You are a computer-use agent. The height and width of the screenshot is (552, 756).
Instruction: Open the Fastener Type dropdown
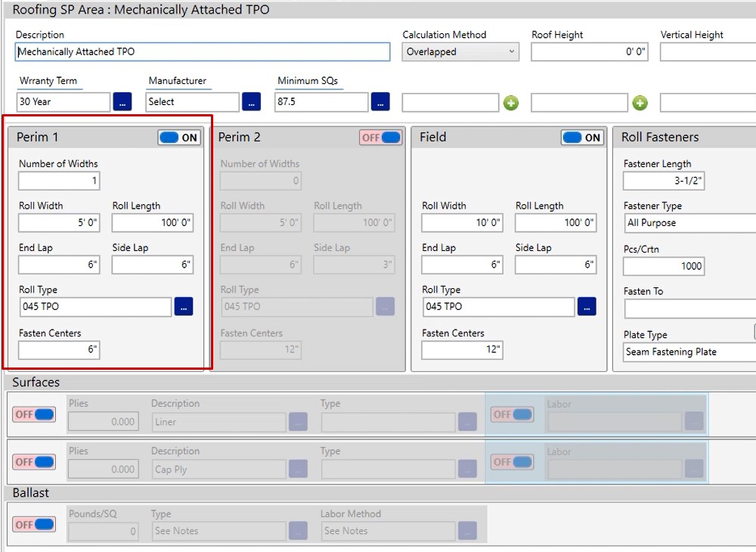[688, 223]
